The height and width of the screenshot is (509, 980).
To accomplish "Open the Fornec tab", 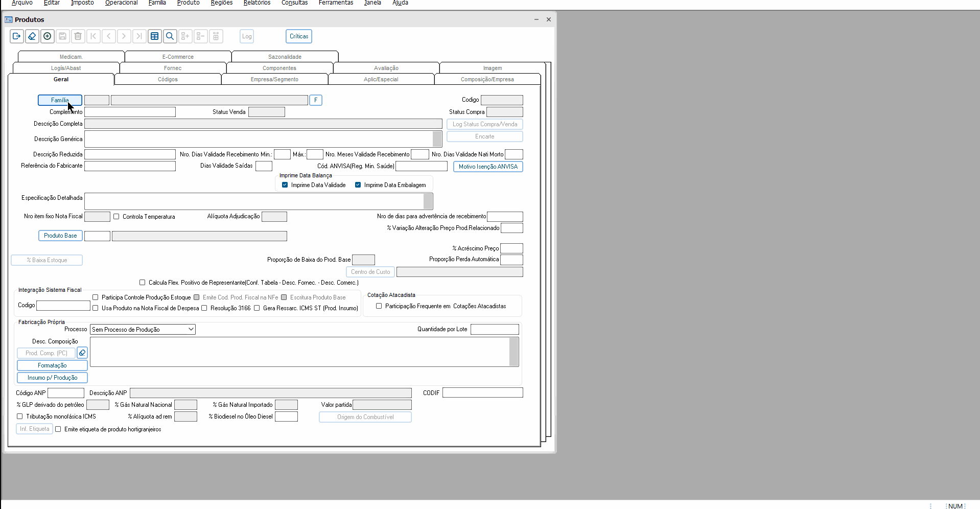I will 173,68.
